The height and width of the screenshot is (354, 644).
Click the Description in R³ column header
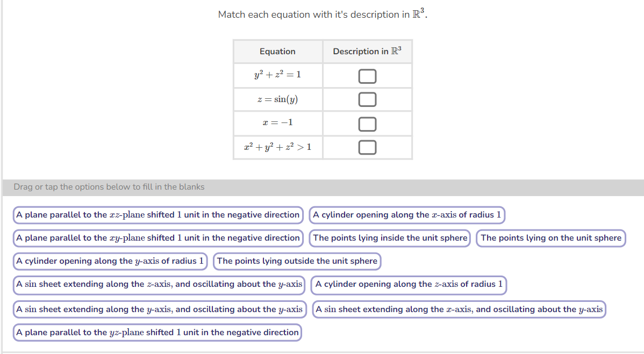367,51
